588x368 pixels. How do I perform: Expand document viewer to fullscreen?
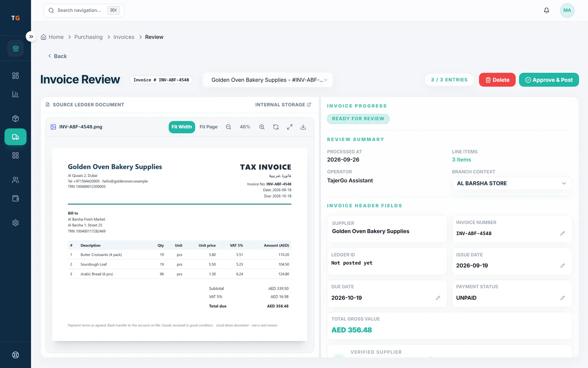pos(290,127)
